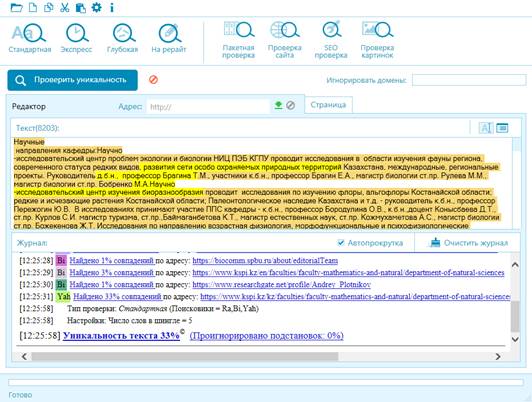532x402 pixels.
Task: Click the journal scrollbar down arrow
Action: click(x=515, y=339)
